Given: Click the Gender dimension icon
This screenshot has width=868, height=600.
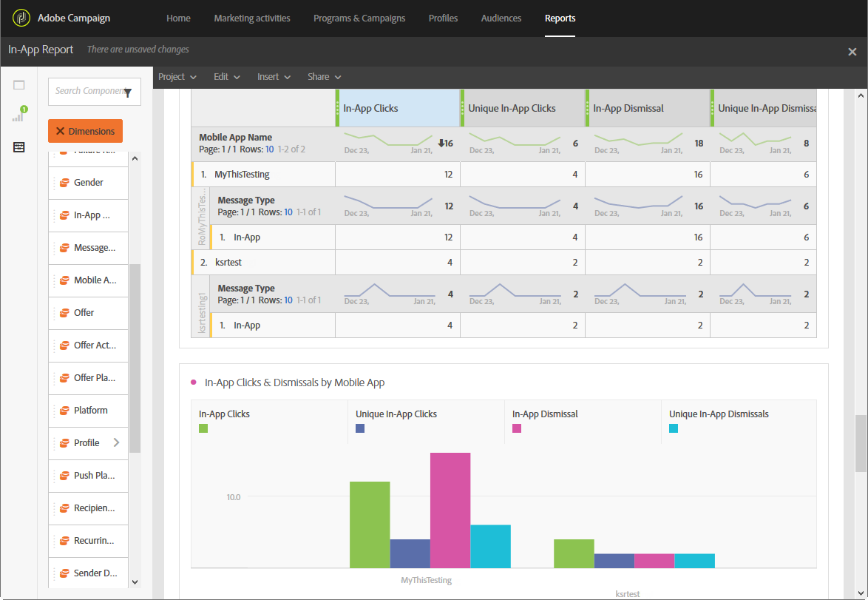Looking at the screenshot, I should pos(64,182).
